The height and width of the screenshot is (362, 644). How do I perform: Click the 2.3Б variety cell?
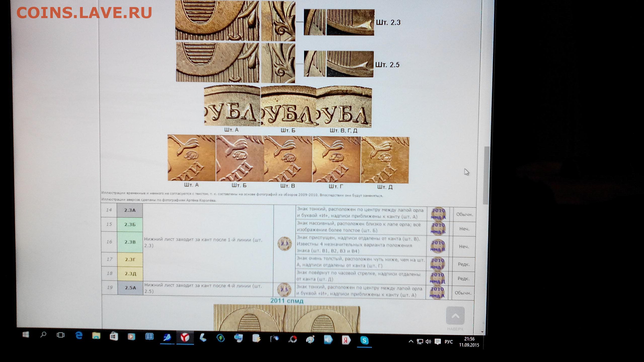coord(130,224)
